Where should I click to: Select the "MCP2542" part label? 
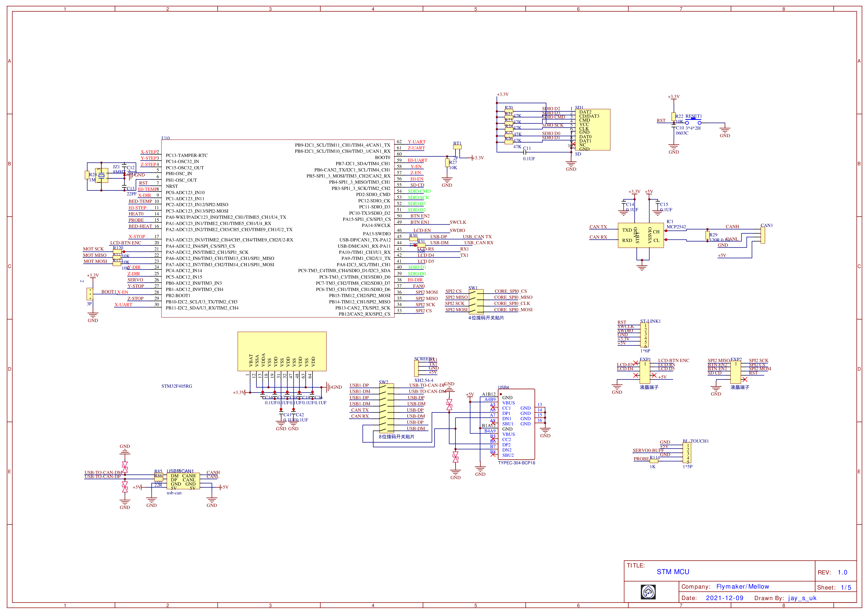click(x=676, y=227)
